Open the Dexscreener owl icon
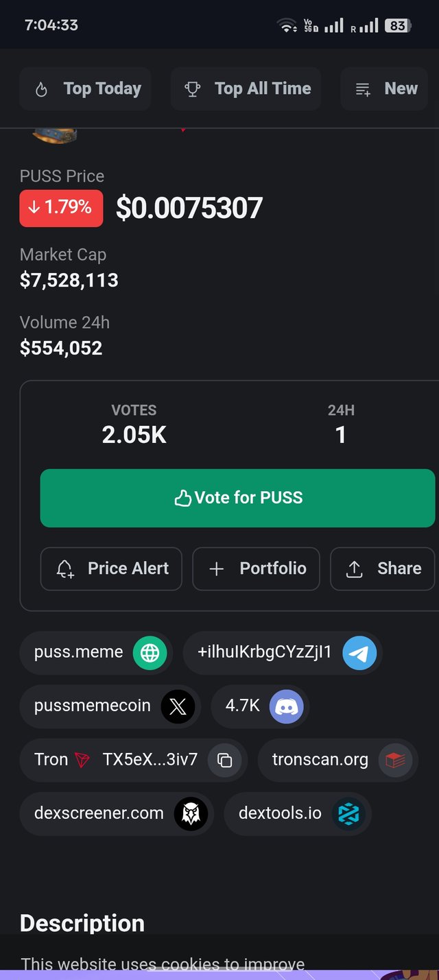 point(190,814)
